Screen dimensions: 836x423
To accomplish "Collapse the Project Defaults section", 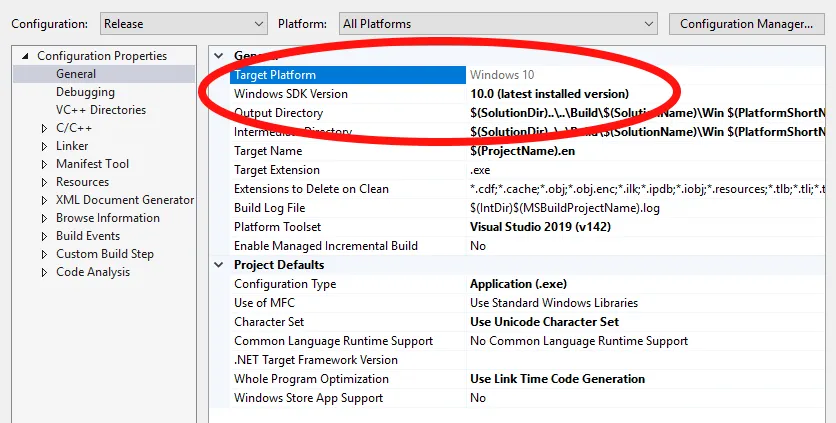I will 220,265.
